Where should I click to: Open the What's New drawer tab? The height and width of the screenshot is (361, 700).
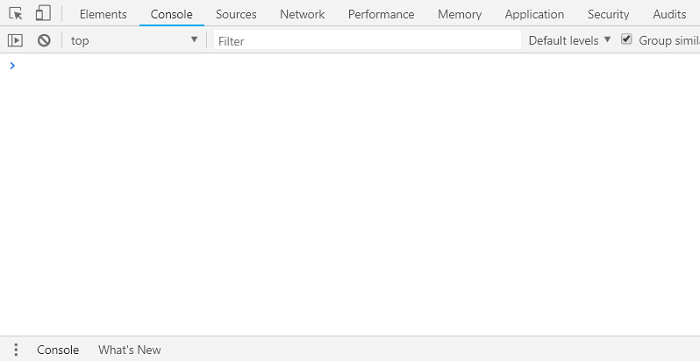coord(129,350)
